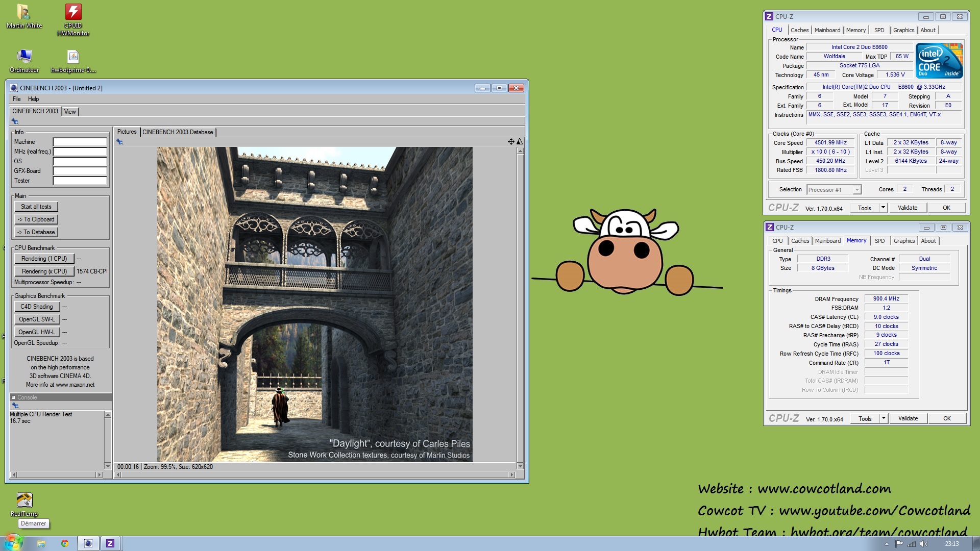Focus the GFX-Board input field
Screen dimensions: 980x551
click(80, 171)
